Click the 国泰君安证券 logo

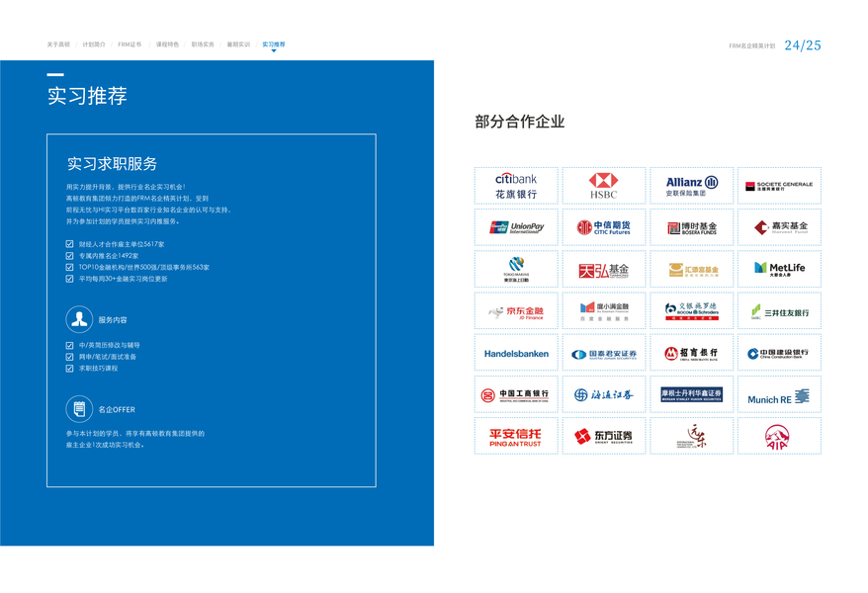tap(603, 353)
